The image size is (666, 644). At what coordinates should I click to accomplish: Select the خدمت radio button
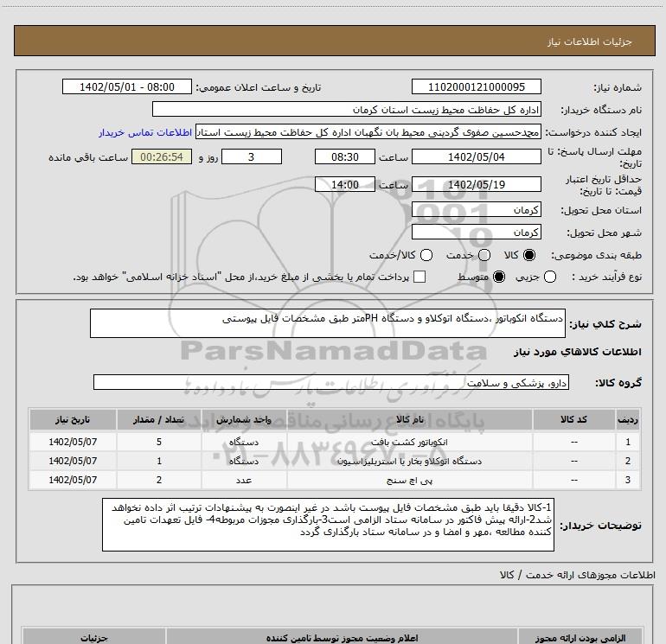click(484, 255)
